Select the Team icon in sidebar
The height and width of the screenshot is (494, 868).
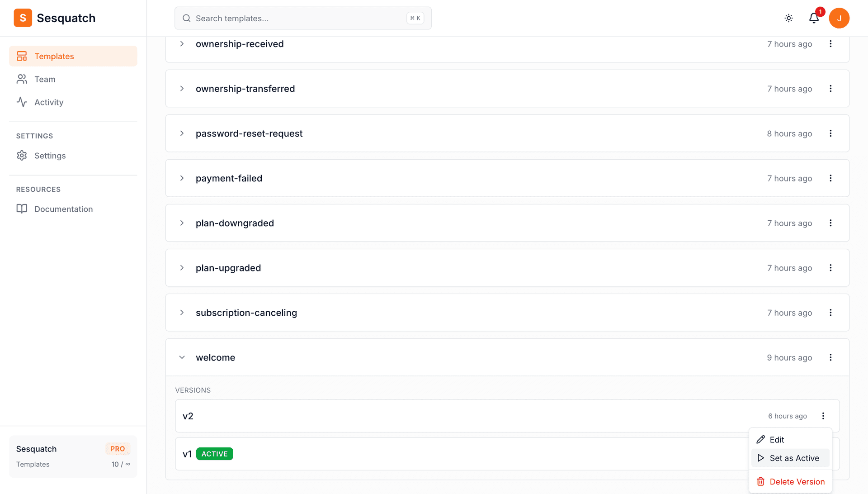point(22,79)
